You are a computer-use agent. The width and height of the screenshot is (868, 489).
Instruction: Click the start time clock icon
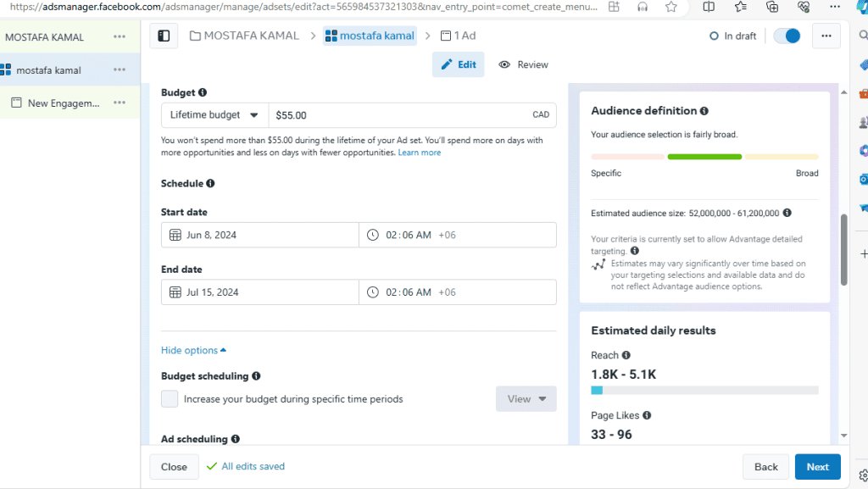(373, 235)
